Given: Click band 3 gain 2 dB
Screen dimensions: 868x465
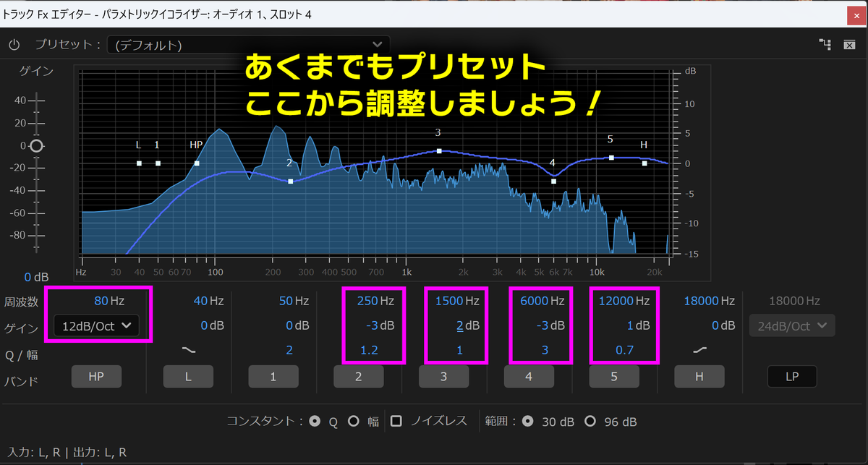Looking at the screenshot, I should coord(468,325).
